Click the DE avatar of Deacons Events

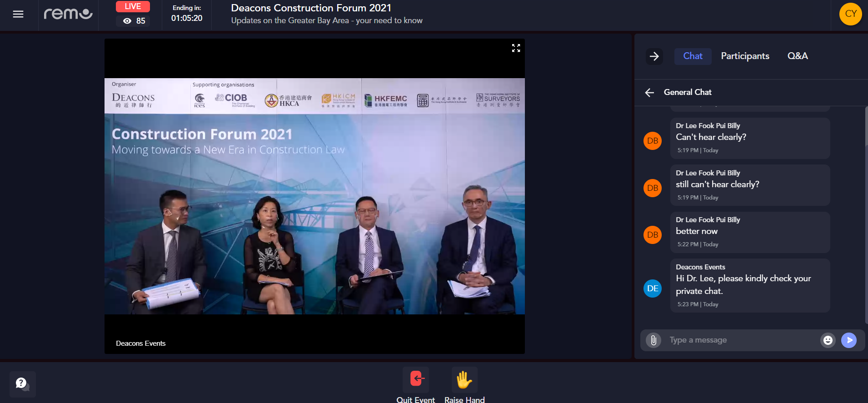[653, 289]
